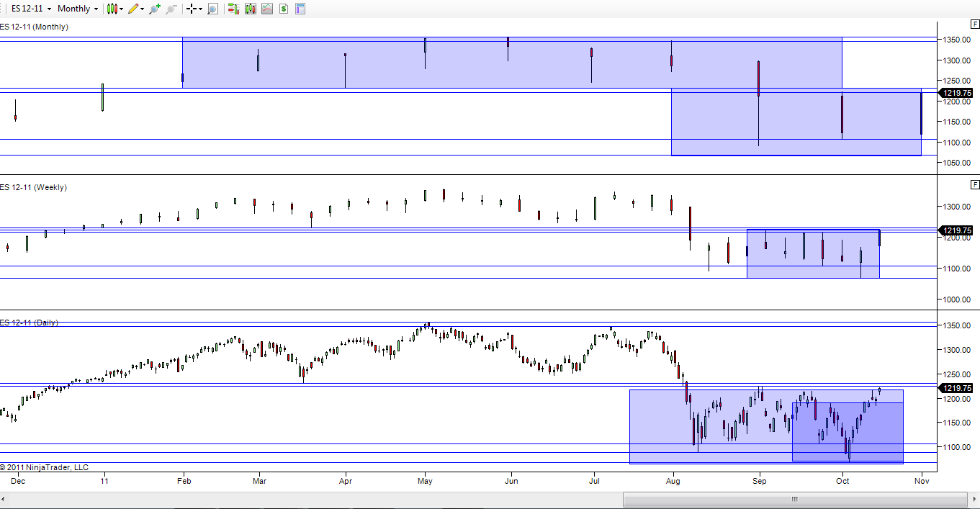
Task: Open the chart Properties icon
Action: click(300, 9)
